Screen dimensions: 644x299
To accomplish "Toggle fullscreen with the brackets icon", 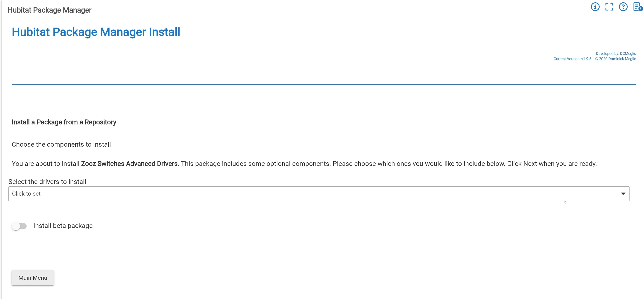I will point(609,7).
